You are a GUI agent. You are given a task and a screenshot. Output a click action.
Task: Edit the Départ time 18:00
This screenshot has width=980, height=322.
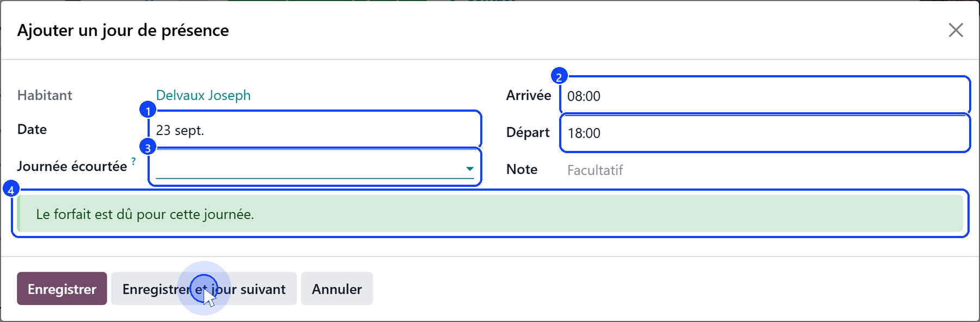pyautogui.click(x=764, y=133)
